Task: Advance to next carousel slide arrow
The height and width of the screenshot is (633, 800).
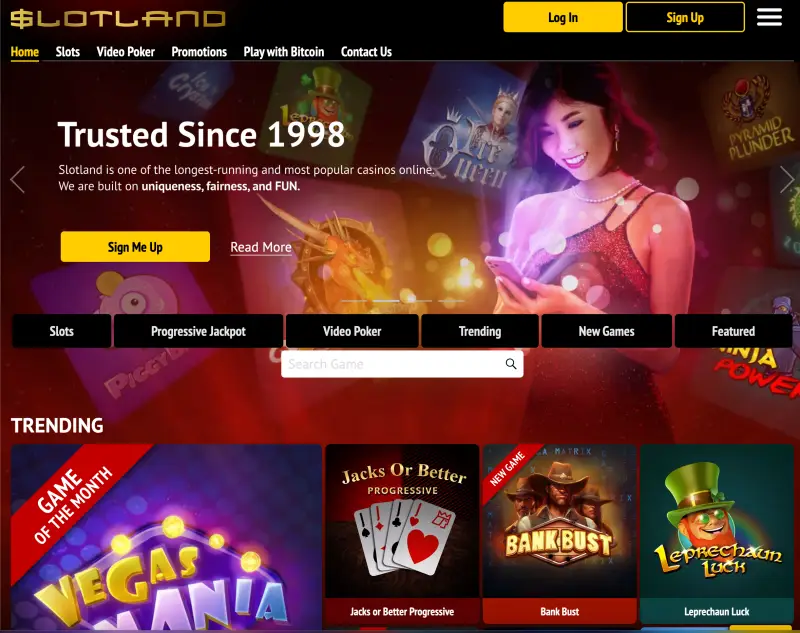Action: 787,180
